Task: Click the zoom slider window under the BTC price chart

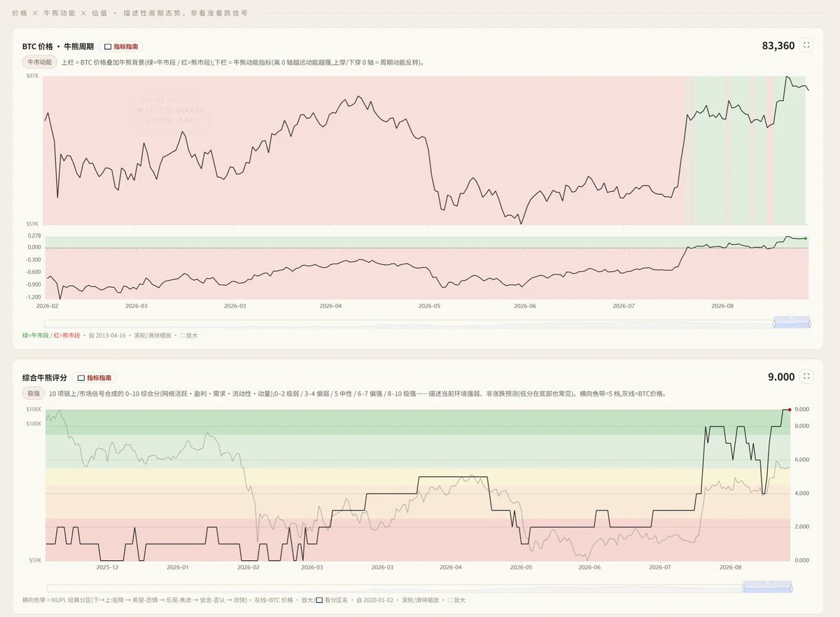Action: pyautogui.click(x=792, y=322)
